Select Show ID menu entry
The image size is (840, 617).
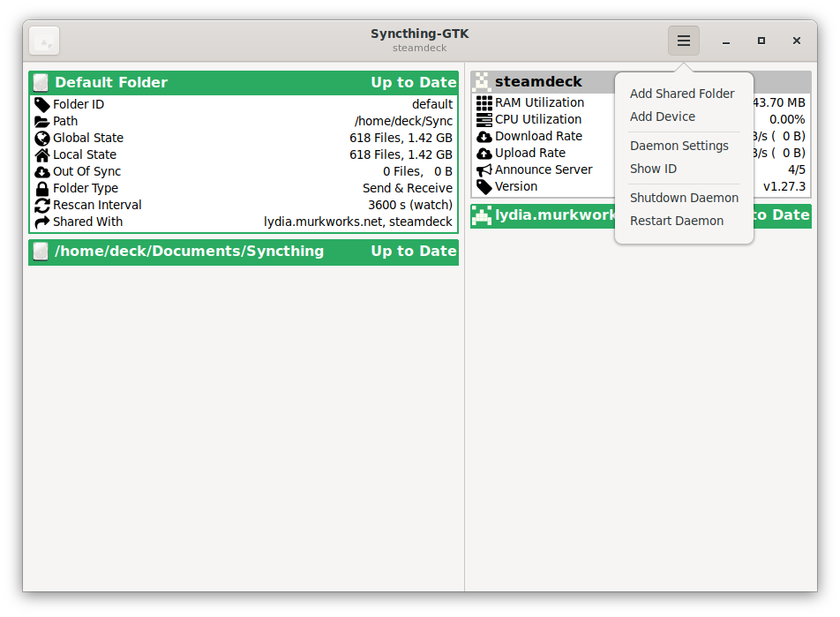[x=653, y=169]
